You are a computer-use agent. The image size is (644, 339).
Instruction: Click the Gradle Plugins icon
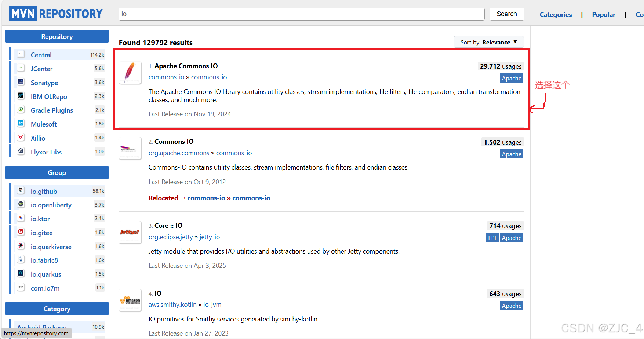(21, 110)
